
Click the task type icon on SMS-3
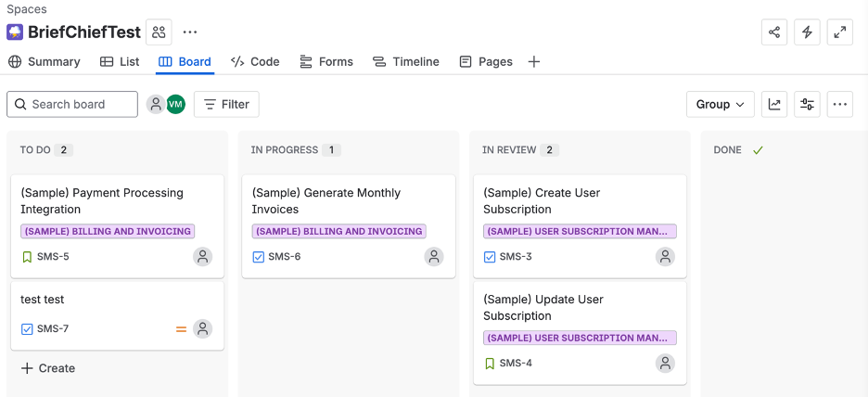click(490, 257)
